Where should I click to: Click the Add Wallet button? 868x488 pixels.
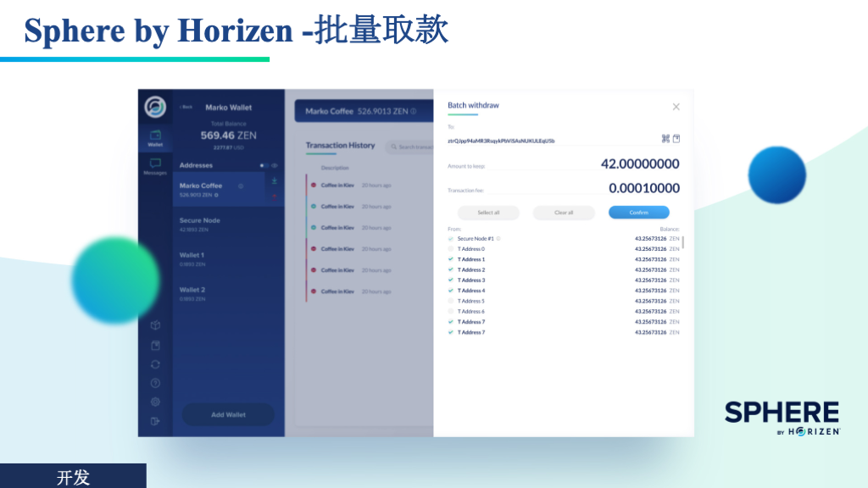[228, 415]
